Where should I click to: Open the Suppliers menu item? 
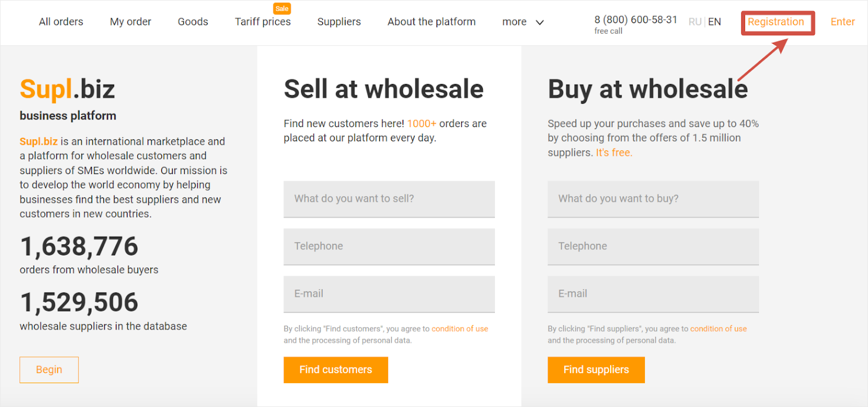339,22
